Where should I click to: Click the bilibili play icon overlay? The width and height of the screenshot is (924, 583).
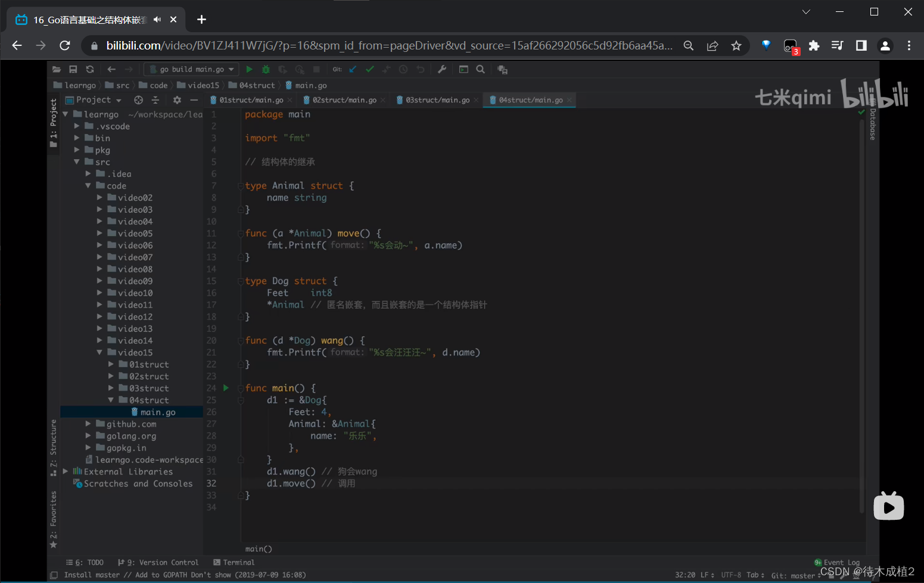[x=889, y=506]
